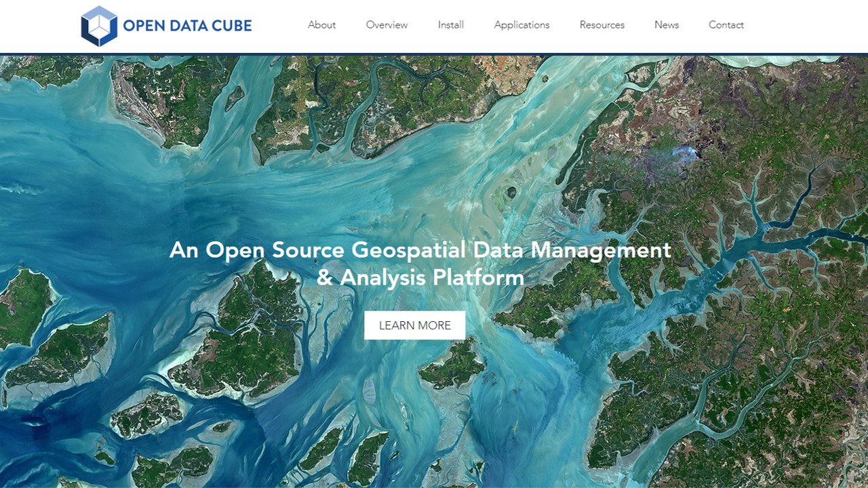Navigate to the Install section
This screenshot has width=868, height=488.
(450, 25)
